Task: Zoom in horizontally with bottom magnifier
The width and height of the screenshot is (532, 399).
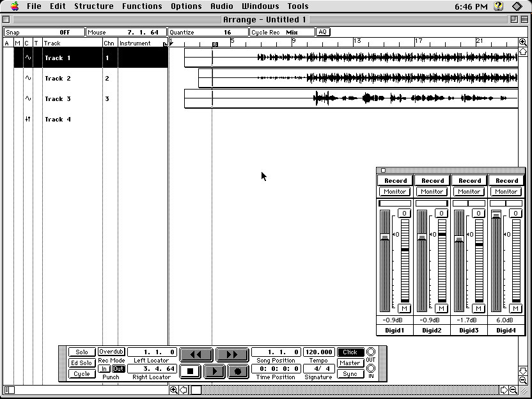Action: click(x=174, y=390)
